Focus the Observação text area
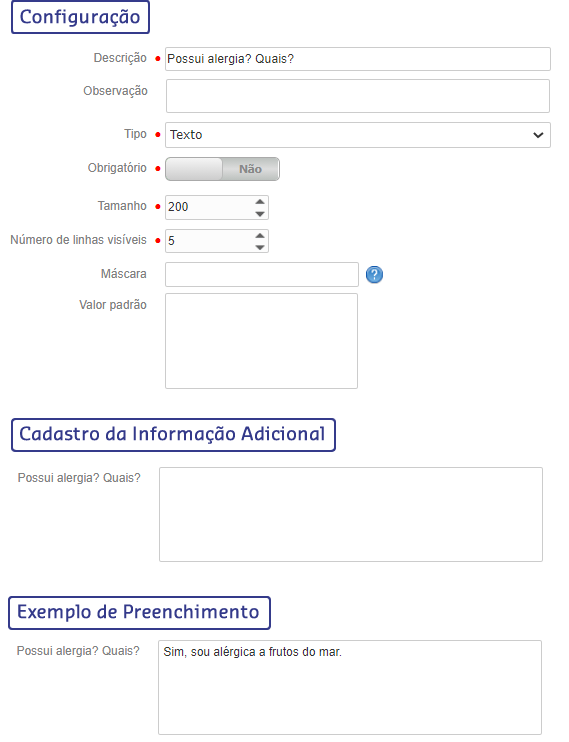569x742 pixels. [357, 96]
